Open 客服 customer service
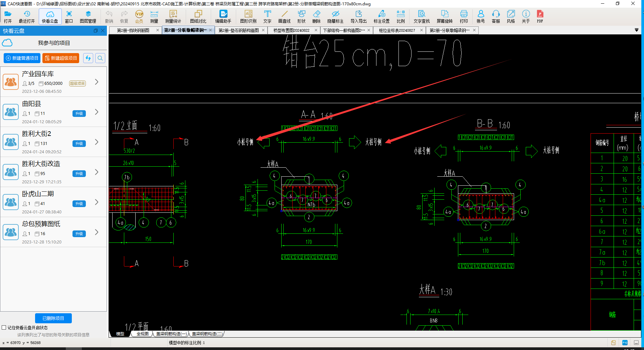 (x=496, y=16)
